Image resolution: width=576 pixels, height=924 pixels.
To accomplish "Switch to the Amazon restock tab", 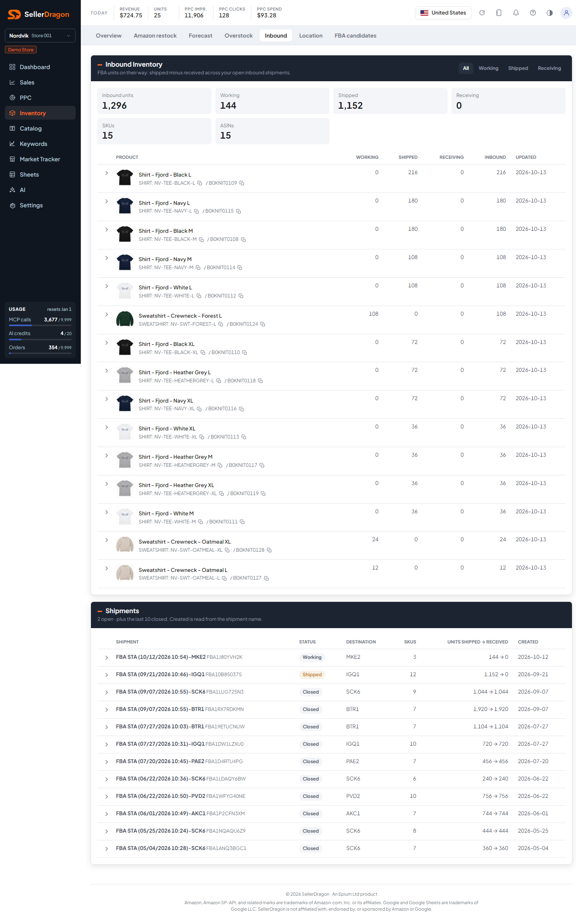I will (x=155, y=36).
